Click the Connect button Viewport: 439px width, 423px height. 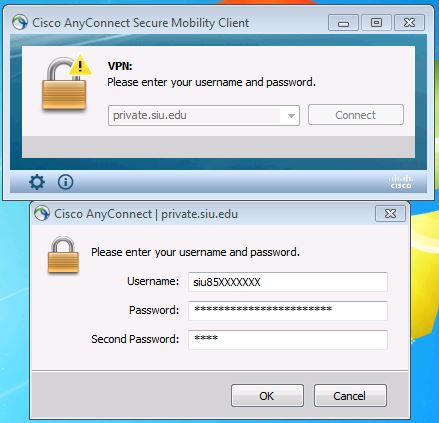356,115
